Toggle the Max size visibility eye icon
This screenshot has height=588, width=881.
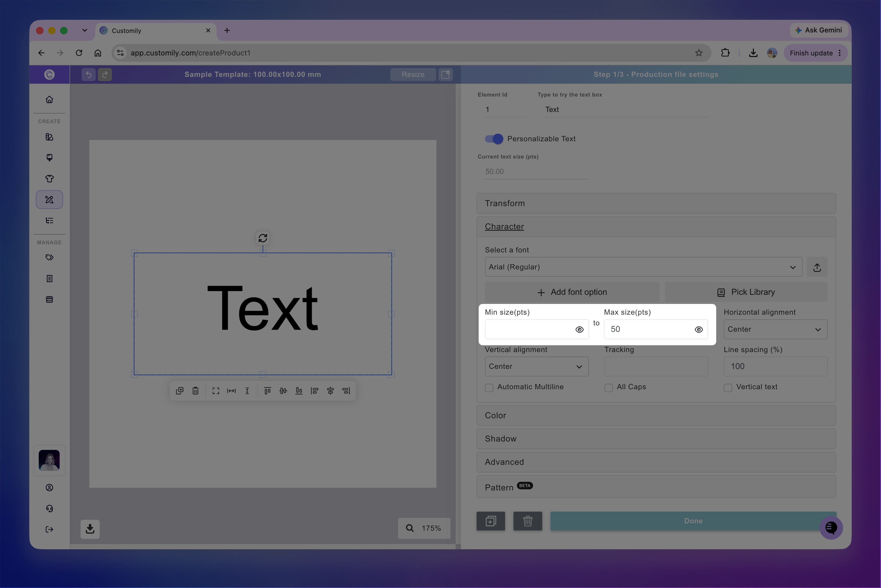tap(698, 330)
